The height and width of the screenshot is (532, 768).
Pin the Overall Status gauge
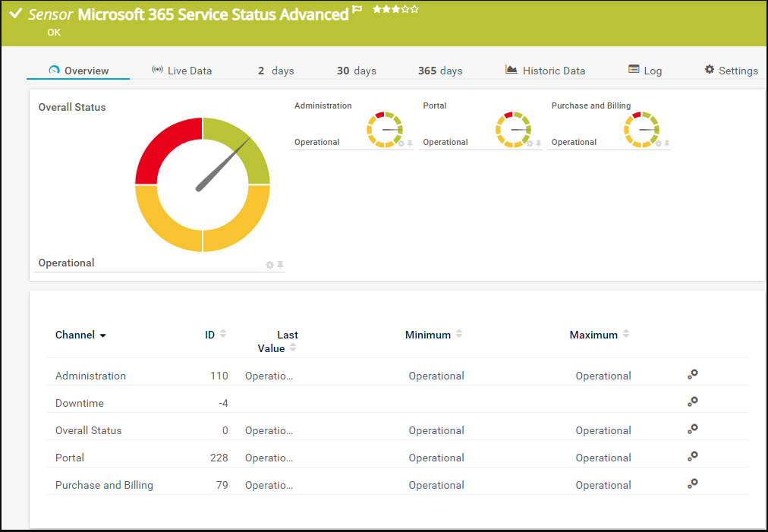tap(280, 264)
